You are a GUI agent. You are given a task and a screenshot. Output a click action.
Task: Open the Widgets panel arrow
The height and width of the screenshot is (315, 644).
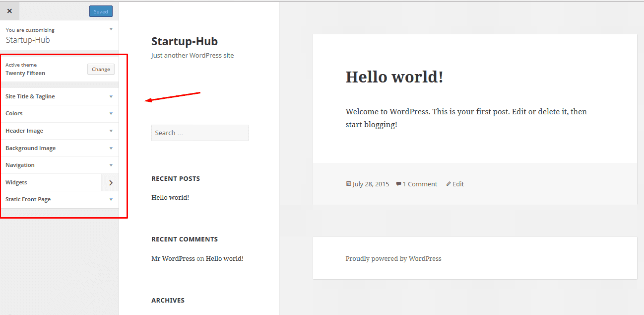click(x=110, y=182)
